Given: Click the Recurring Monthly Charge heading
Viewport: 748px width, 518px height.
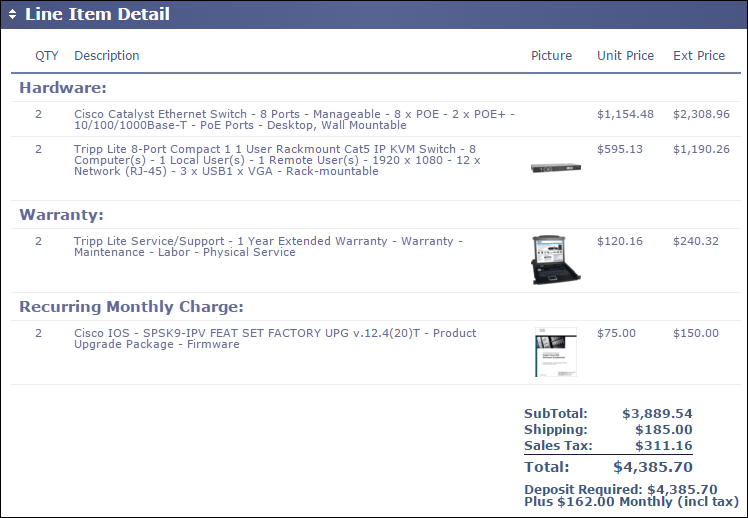Looking at the screenshot, I should pyautogui.click(x=131, y=307).
